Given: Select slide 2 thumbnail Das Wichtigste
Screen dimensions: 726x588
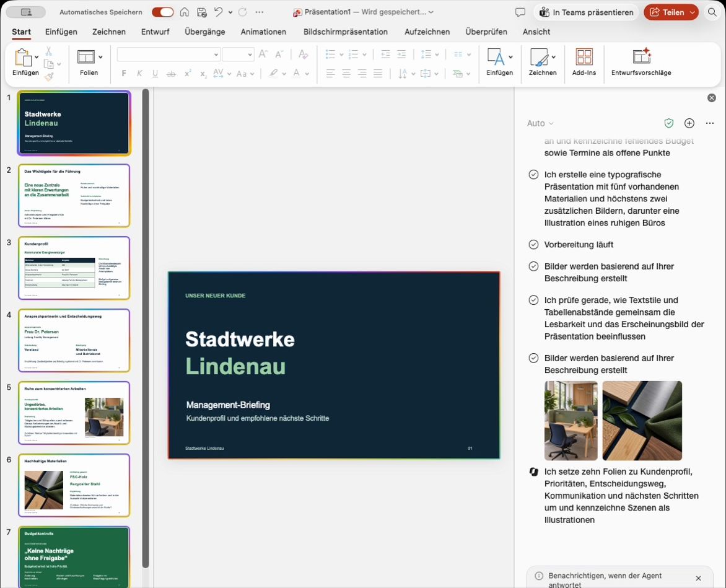Looking at the screenshot, I should coord(74,195).
